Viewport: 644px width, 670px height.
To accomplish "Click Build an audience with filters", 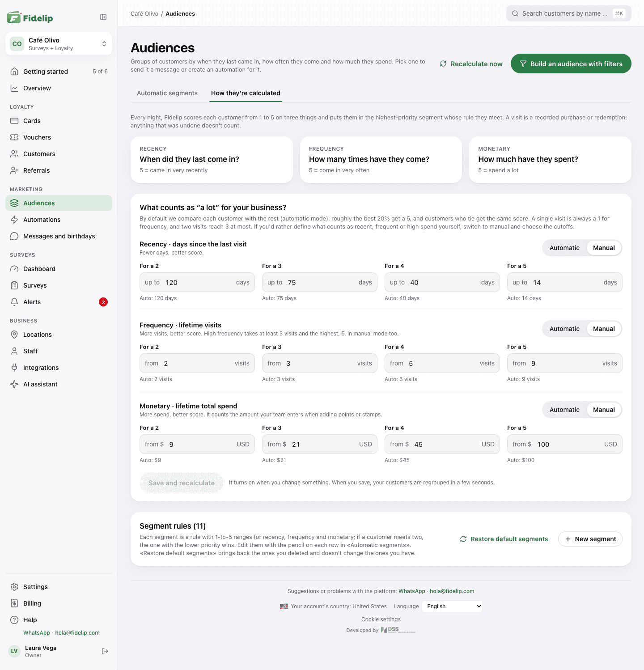I will pos(571,64).
